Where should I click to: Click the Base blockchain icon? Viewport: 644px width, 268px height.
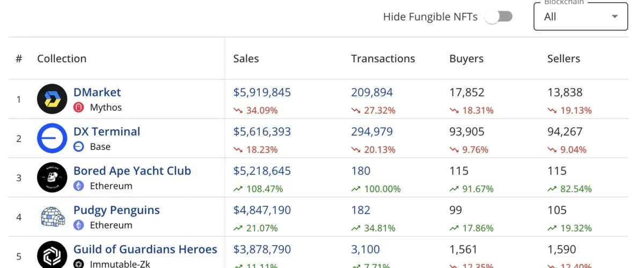[79, 147]
